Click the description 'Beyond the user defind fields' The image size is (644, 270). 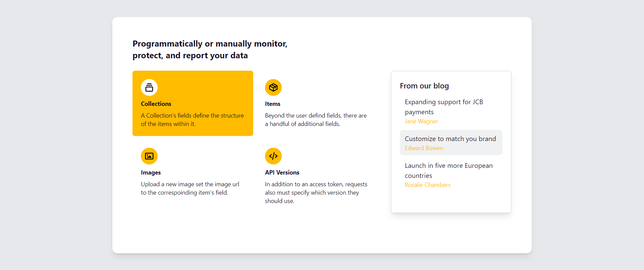pyautogui.click(x=316, y=120)
